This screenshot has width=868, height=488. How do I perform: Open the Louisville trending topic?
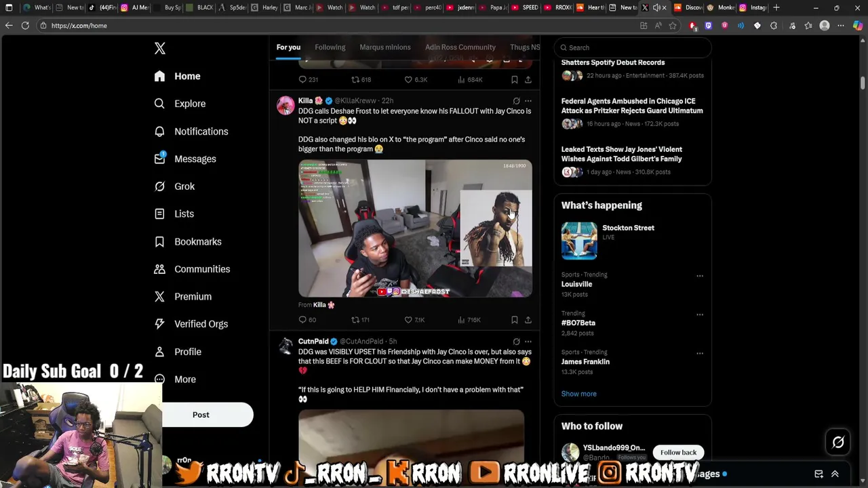click(576, 284)
